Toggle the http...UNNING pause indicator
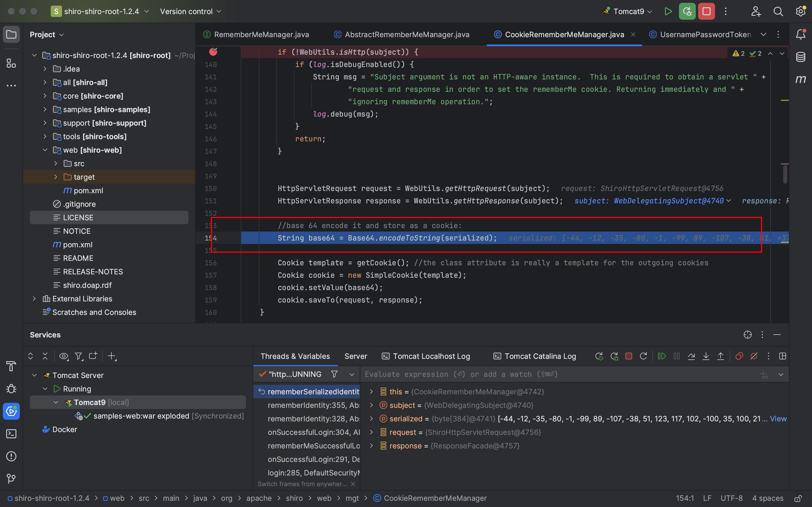The width and height of the screenshot is (812, 507). pos(261,374)
